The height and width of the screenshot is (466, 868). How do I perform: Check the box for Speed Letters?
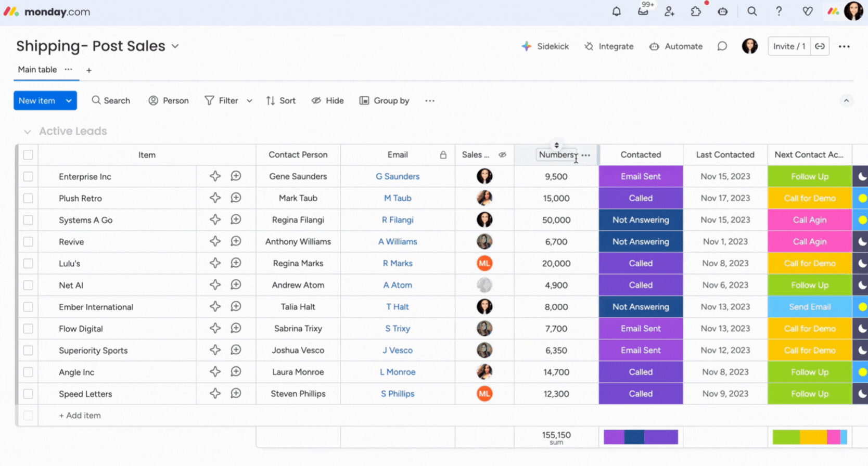(x=28, y=394)
